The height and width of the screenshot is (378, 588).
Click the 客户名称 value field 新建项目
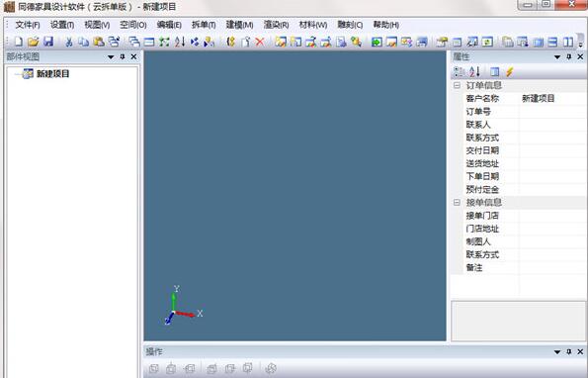click(x=553, y=98)
